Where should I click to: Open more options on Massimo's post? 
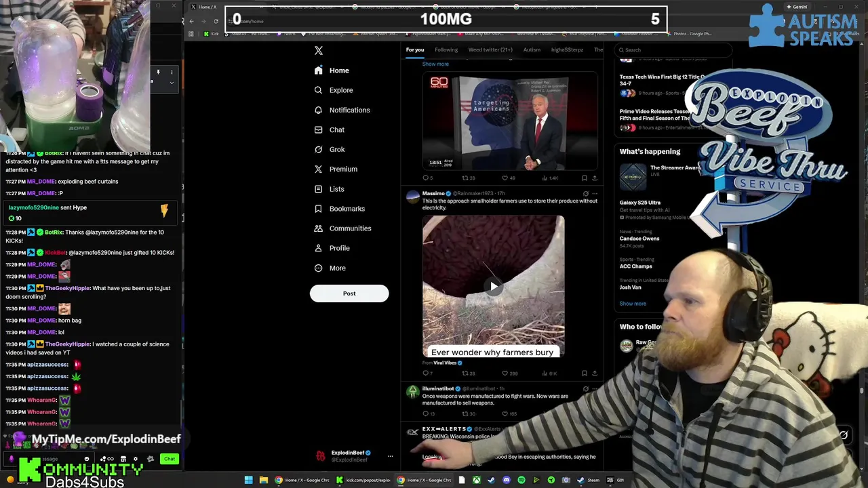[x=595, y=194]
